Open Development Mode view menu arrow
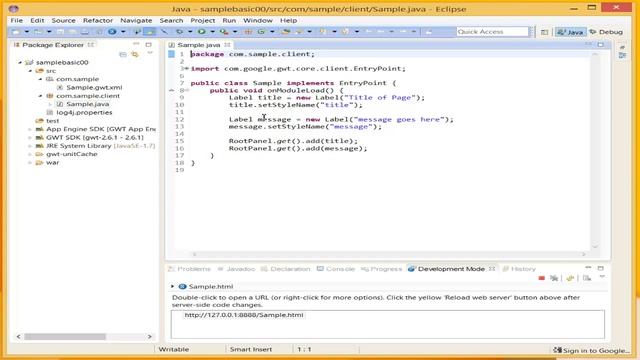The width and height of the screenshot is (640, 360). tap(602, 277)
